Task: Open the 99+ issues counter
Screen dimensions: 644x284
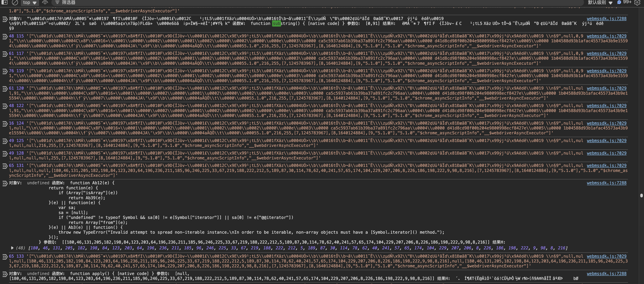Action: click(624, 2)
